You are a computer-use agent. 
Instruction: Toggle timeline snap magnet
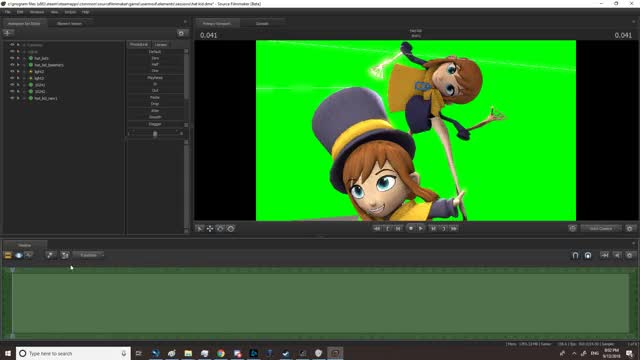coord(575,256)
